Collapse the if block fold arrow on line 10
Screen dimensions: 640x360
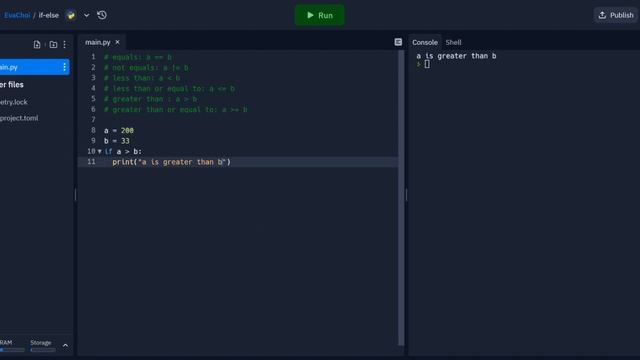point(100,151)
